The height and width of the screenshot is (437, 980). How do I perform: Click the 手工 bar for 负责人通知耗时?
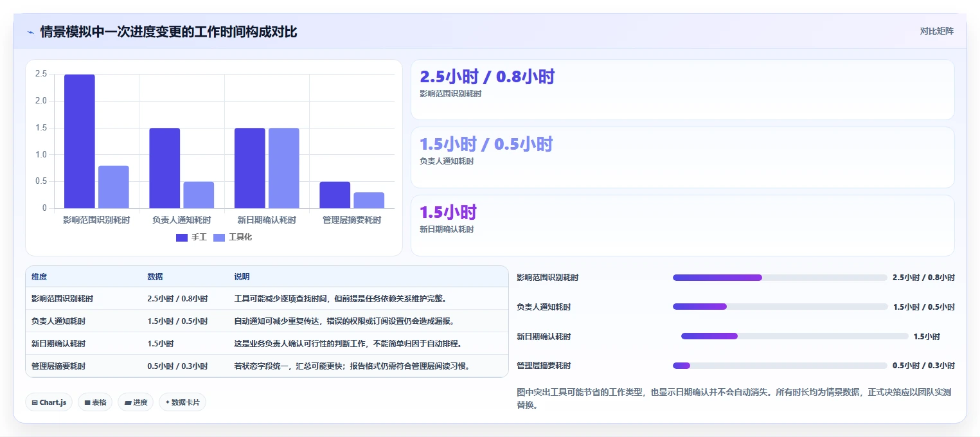coord(165,168)
